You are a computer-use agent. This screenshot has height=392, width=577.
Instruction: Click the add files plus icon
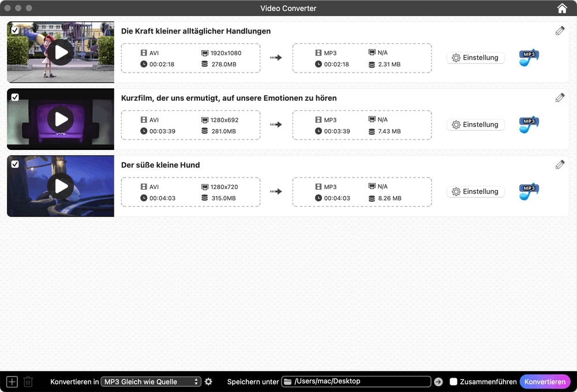pyautogui.click(x=12, y=381)
